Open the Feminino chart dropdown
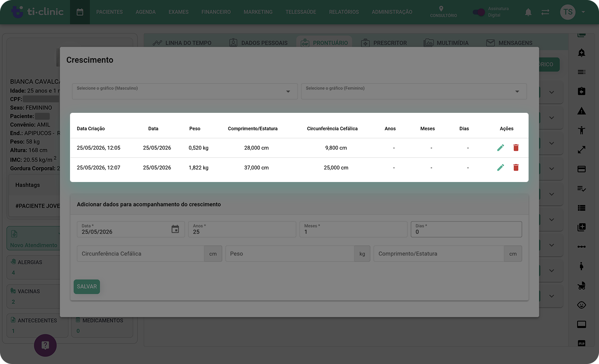Screen dimensions: 599x364 click(414, 91)
